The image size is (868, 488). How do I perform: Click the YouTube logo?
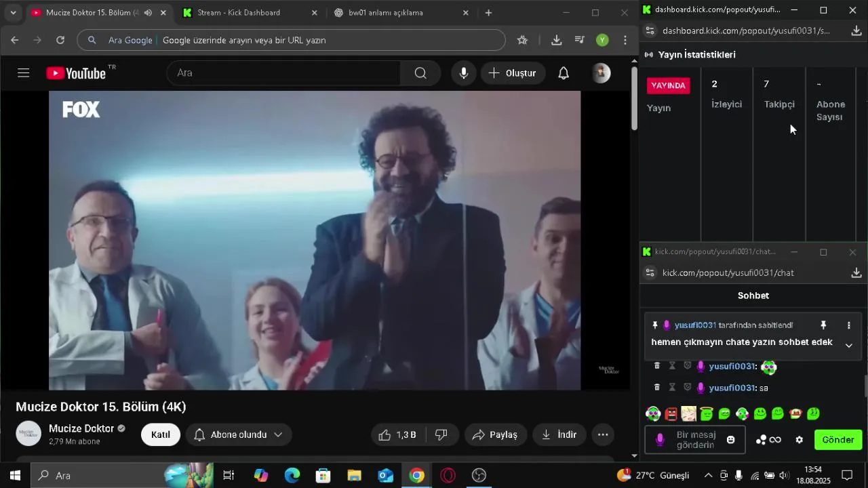tap(77, 73)
